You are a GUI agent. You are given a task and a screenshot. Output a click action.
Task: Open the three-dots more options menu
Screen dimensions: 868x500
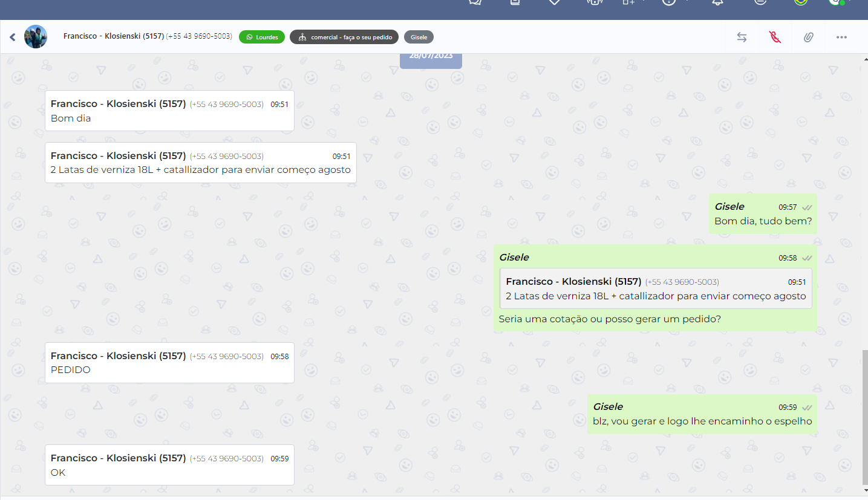click(841, 37)
